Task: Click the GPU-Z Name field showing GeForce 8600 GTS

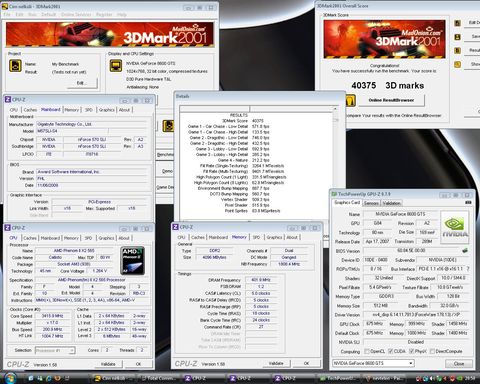Action: tap(400, 214)
